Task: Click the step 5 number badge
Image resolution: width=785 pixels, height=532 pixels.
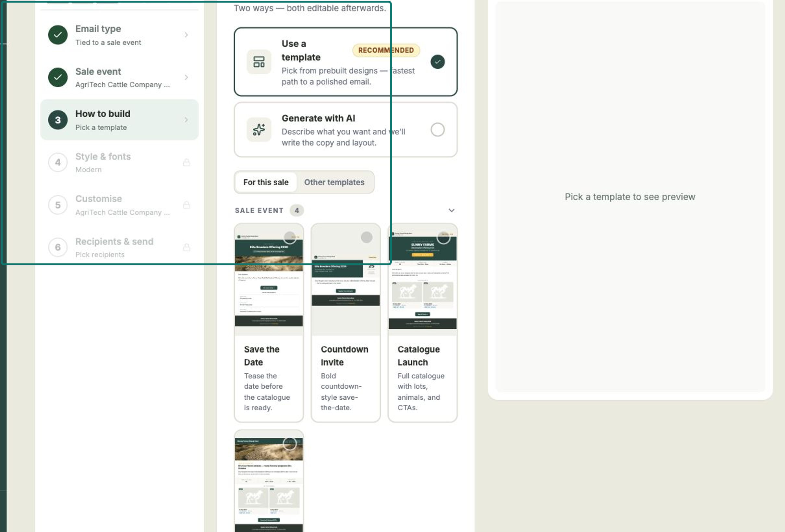Action: tap(58, 205)
